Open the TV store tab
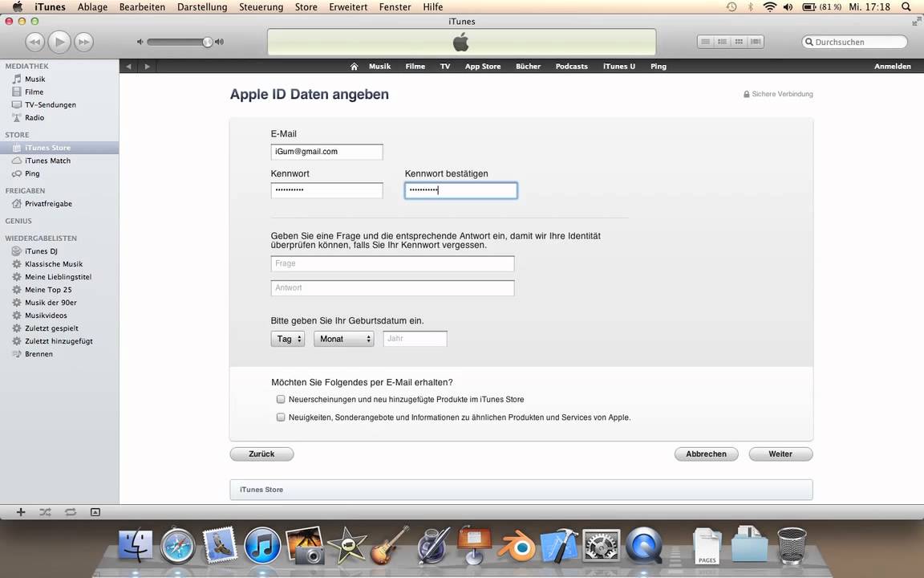 [445, 67]
